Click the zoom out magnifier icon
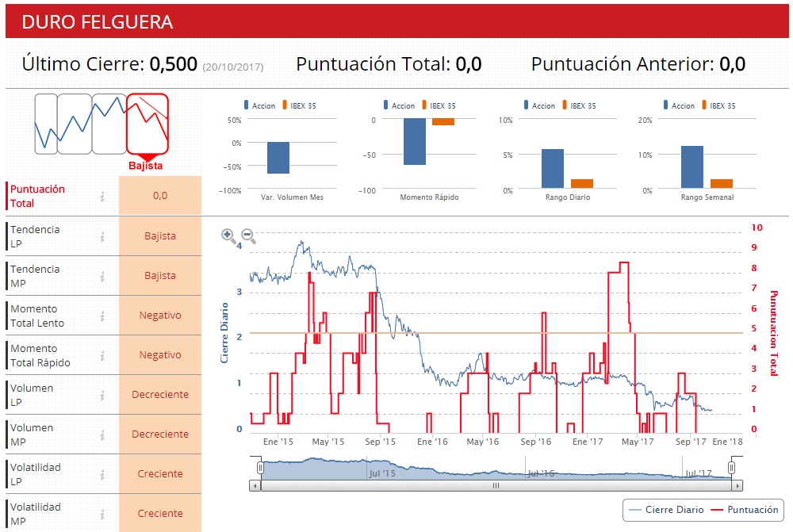This screenshot has height=532, width=793. (247, 235)
